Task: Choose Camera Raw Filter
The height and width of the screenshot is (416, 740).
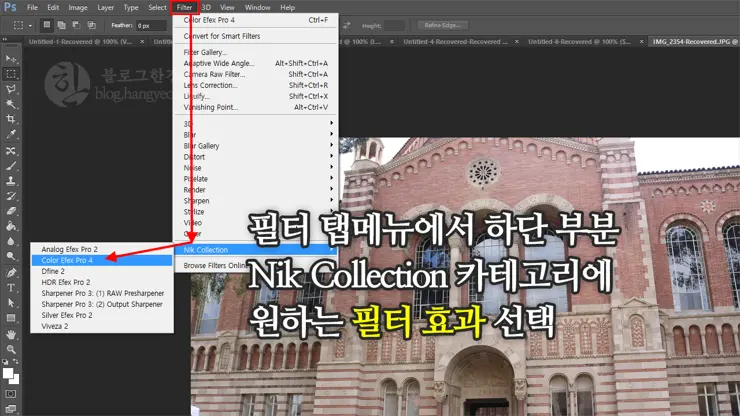Action: click(256, 74)
